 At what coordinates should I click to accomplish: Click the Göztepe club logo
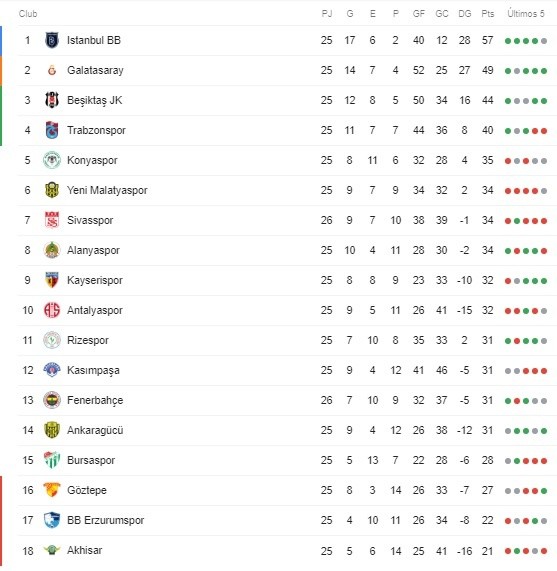point(52,490)
